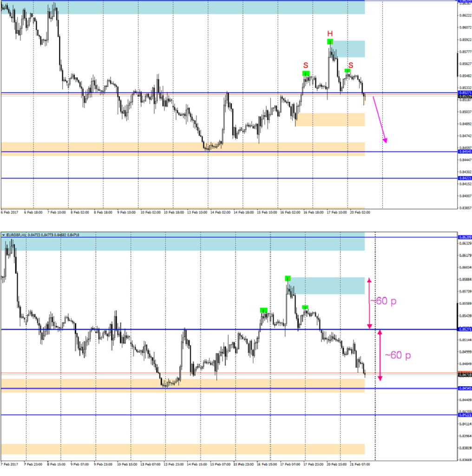This screenshot has width=472, height=476.
Task: Click the 0.84447 price axis label
Action: click(465, 160)
